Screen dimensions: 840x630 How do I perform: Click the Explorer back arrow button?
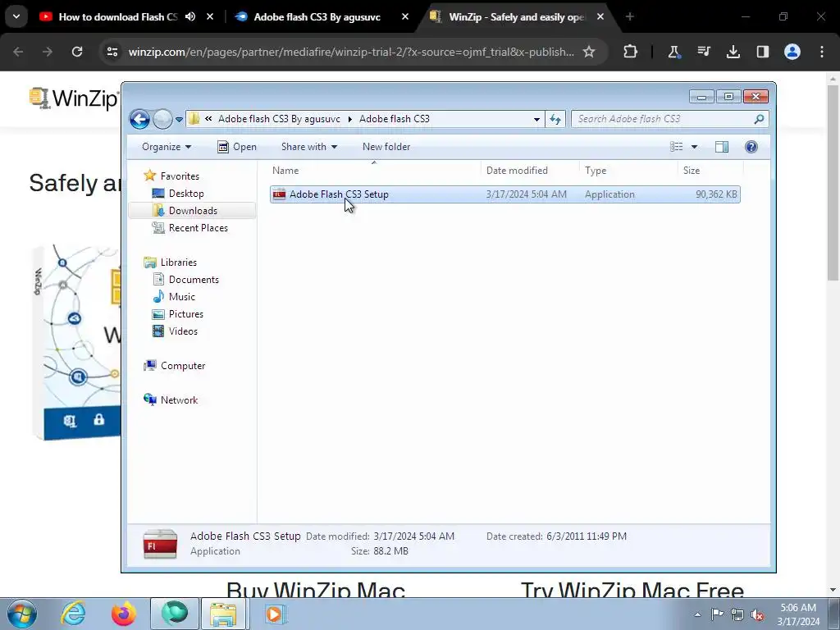point(139,119)
